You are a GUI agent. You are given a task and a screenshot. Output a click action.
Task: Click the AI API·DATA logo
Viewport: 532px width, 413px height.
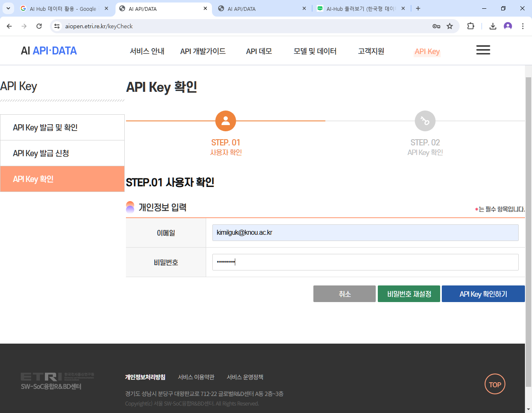pyautogui.click(x=49, y=51)
